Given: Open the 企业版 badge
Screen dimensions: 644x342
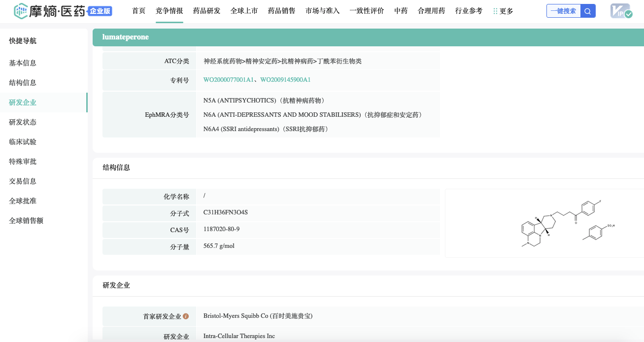Looking at the screenshot, I should click(100, 11).
